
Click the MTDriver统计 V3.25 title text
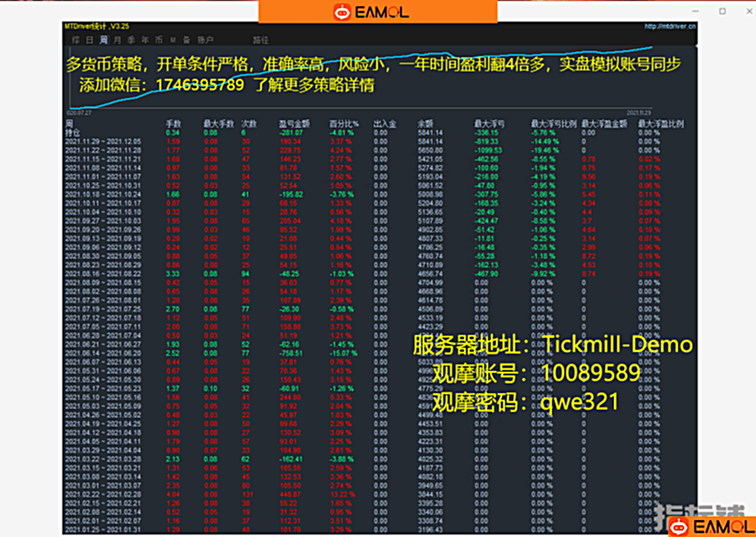tap(97, 26)
